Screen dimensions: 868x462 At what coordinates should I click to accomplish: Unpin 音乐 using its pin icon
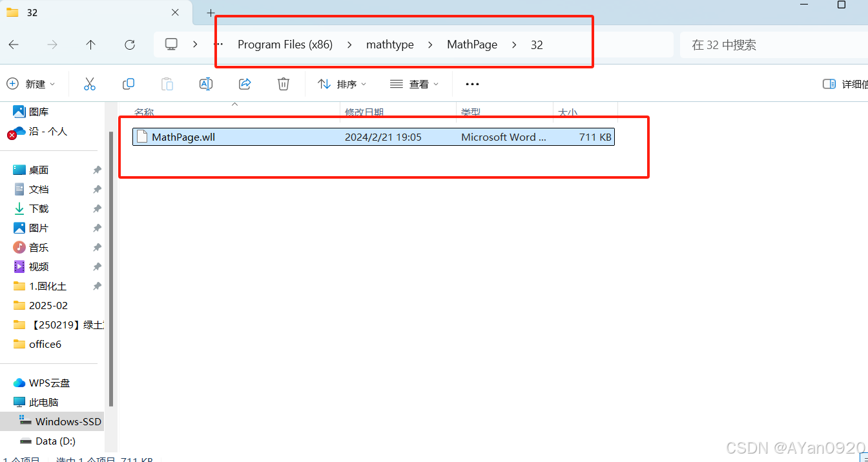97,247
